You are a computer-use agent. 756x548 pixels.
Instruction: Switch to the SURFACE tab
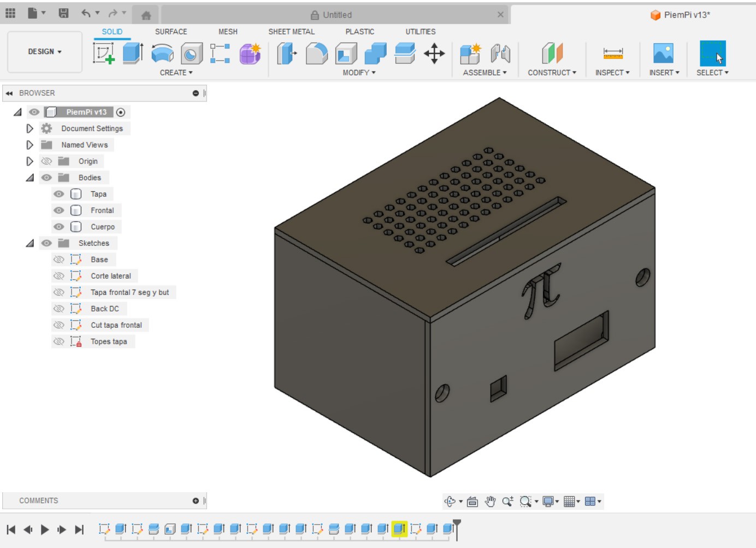pos(171,32)
